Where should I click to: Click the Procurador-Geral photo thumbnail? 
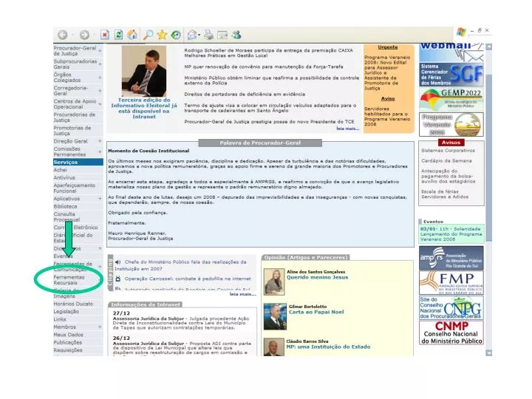click(144, 71)
